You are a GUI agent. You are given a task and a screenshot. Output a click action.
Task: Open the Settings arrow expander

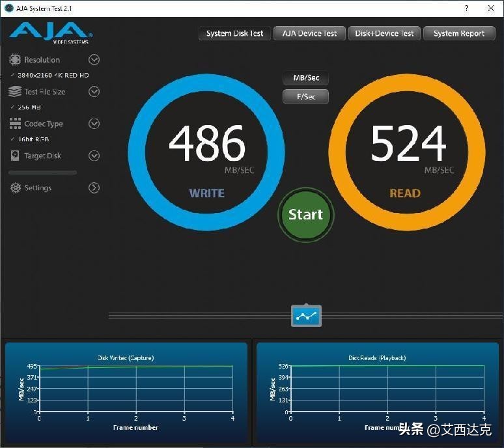[94, 188]
